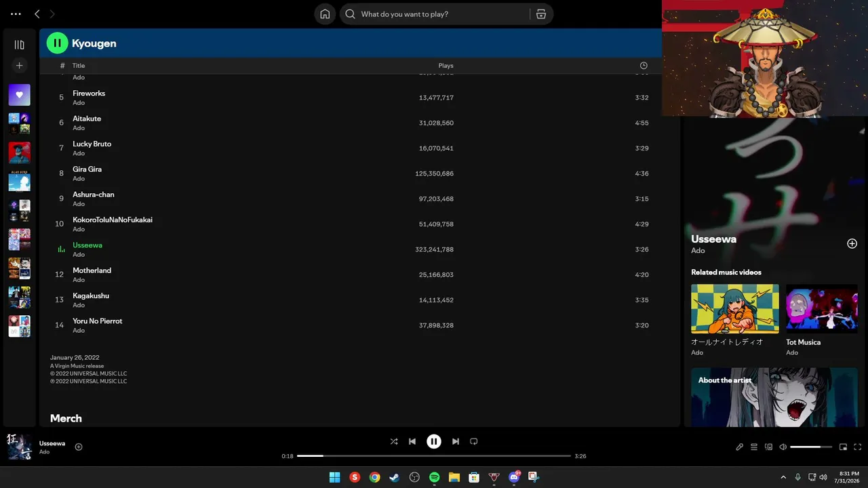Go back to the previous page

[37, 14]
